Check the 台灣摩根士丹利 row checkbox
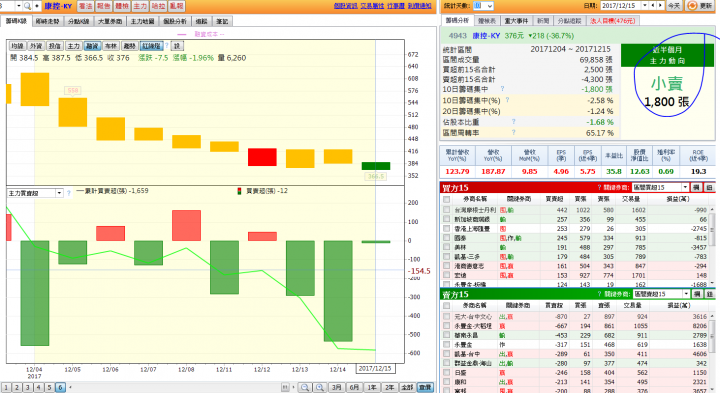Image resolution: width=720 pixels, height=393 pixels. click(x=446, y=210)
